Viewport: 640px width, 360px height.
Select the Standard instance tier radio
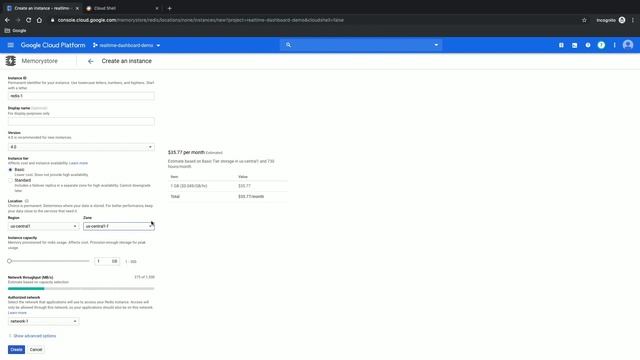click(x=10, y=180)
